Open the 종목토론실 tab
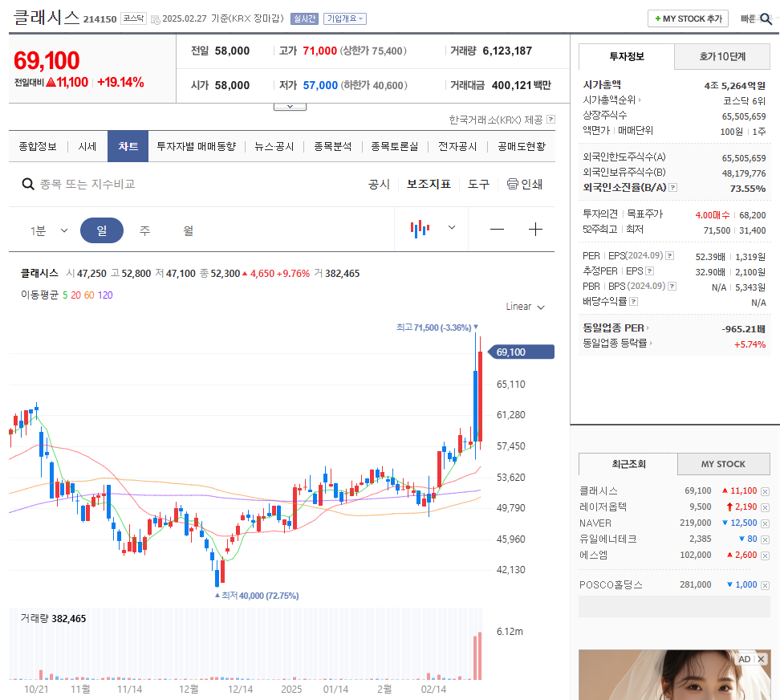The width and height of the screenshot is (780, 700). 395,146
